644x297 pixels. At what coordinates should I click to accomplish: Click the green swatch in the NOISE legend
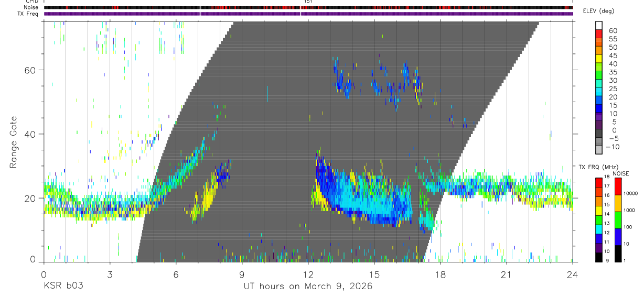[x=618, y=219]
